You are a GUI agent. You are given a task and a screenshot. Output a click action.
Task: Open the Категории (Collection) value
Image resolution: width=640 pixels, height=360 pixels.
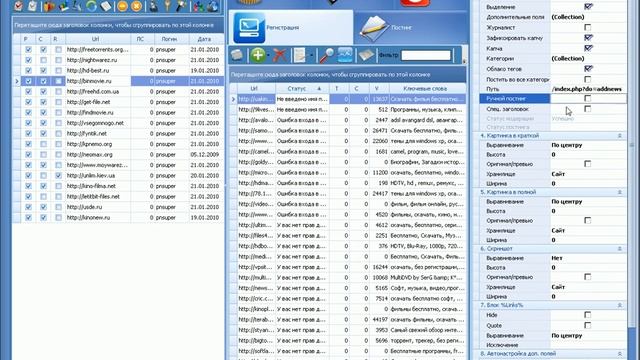[588, 58]
